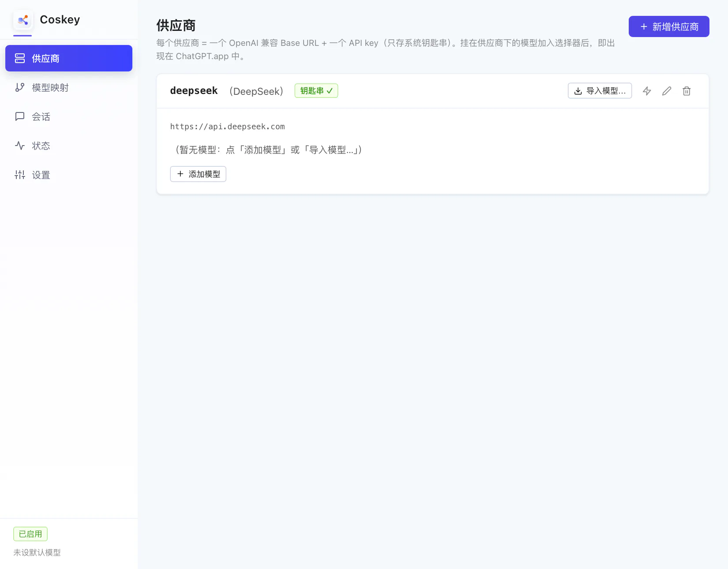Open the 供应商 sidebar section

69,58
